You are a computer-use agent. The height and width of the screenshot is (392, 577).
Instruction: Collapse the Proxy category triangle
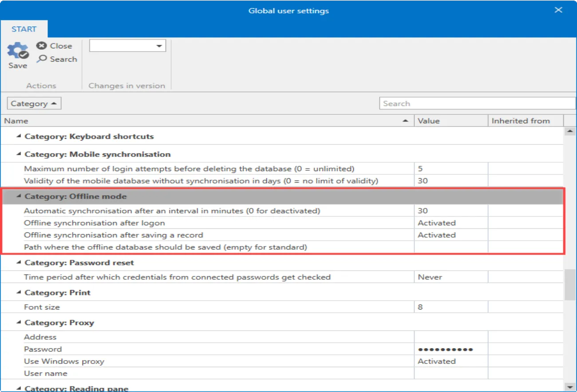(x=18, y=323)
